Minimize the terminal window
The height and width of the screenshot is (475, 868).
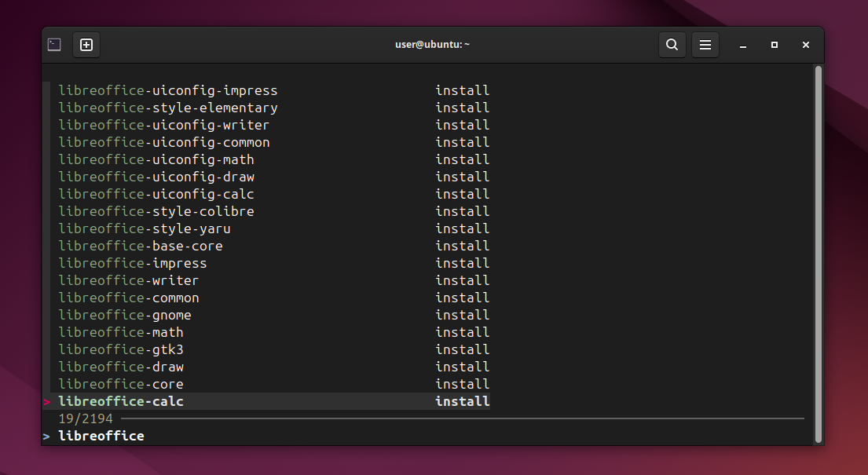743,45
